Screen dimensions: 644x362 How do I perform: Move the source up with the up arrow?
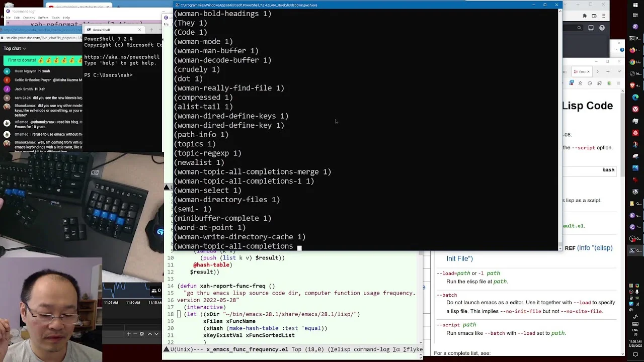pyautogui.click(x=150, y=334)
